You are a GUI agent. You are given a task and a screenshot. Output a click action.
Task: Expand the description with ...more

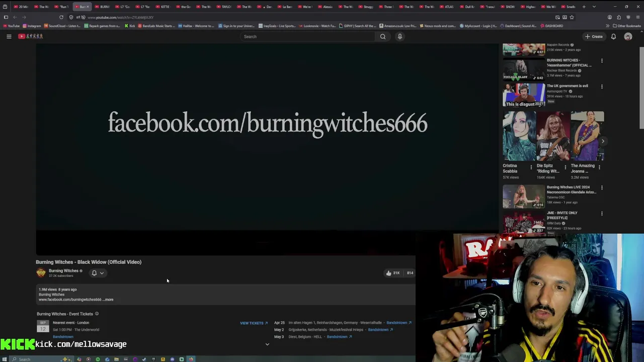(x=108, y=300)
